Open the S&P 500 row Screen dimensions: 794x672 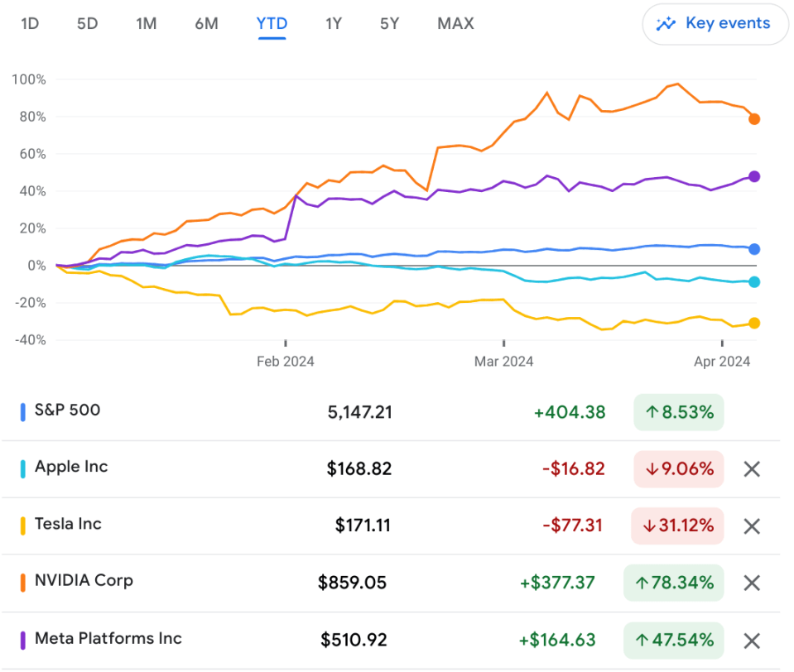click(68, 410)
